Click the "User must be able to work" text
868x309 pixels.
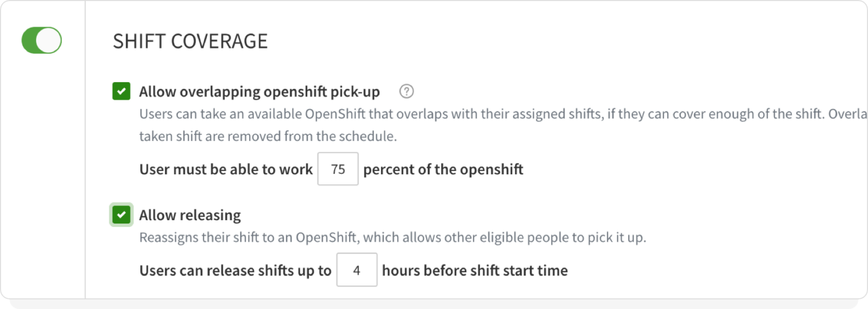click(x=225, y=169)
